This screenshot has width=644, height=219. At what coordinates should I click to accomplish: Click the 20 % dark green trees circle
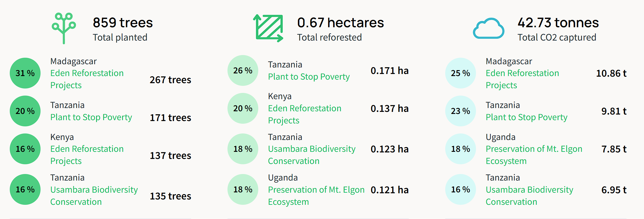pyautogui.click(x=25, y=111)
